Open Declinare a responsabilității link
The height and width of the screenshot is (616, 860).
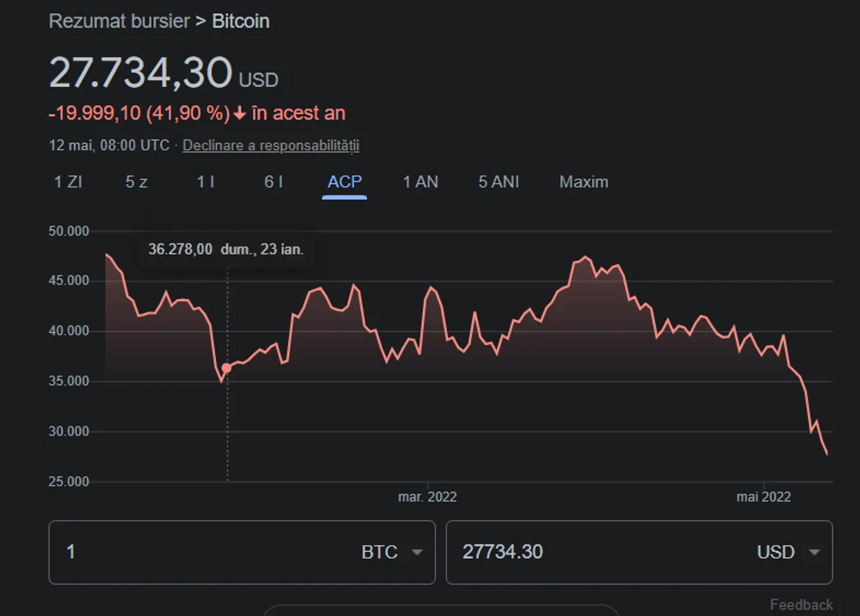click(x=271, y=145)
